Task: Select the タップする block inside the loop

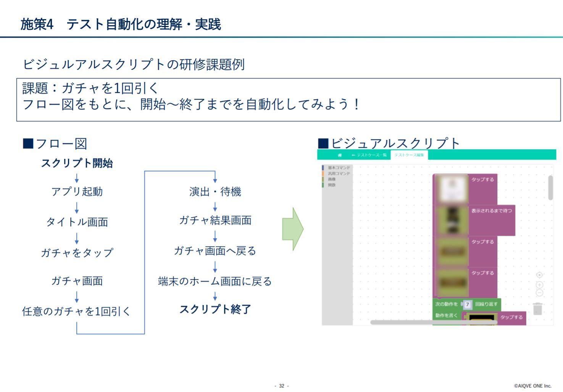Action: coord(511,317)
